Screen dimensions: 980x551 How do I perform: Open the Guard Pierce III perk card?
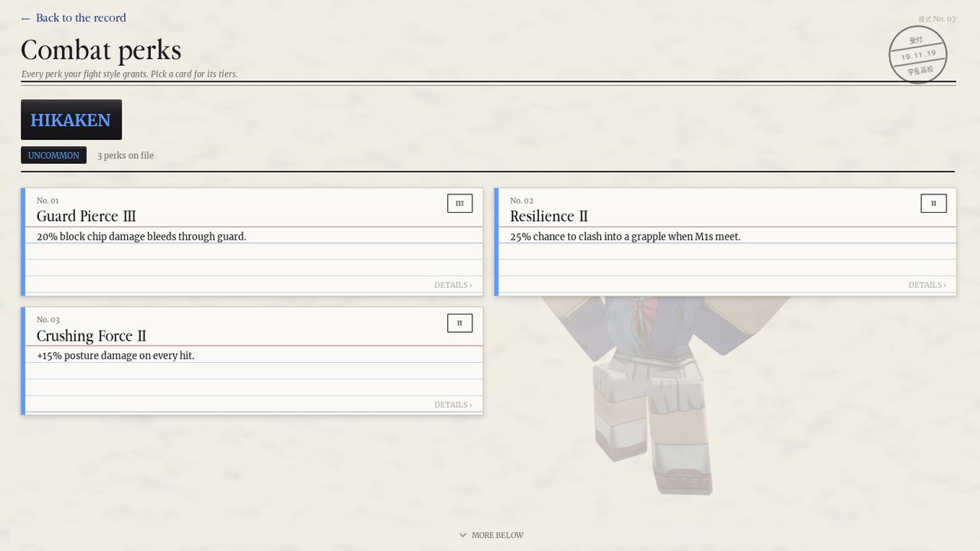[x=252, y=242]
